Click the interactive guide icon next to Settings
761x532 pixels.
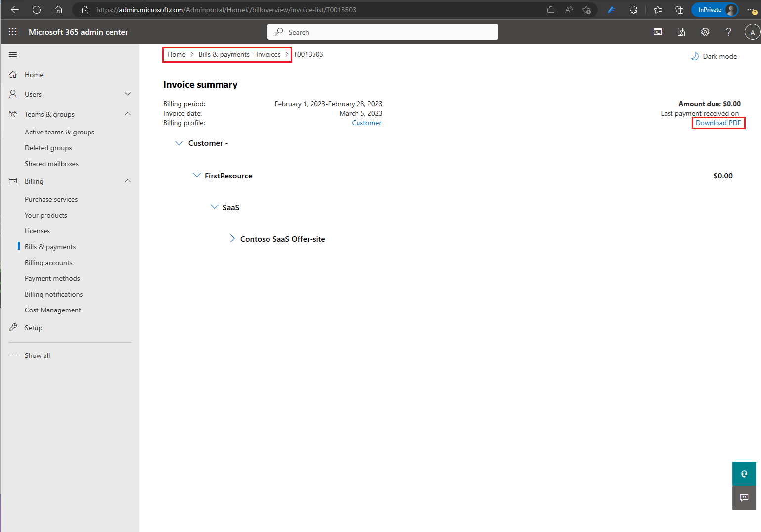(x=681, y=31)
